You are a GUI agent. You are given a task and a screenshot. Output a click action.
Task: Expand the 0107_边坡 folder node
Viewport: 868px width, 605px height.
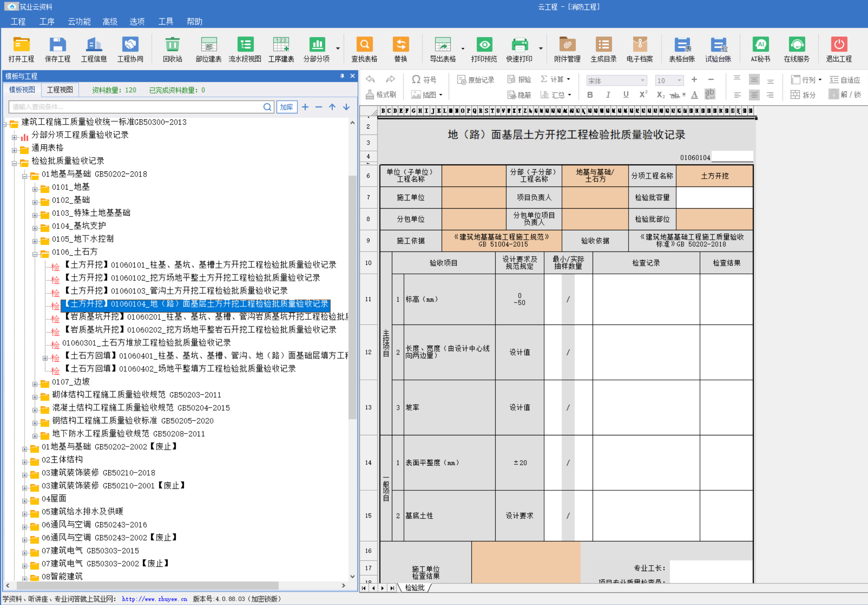pyautogui.click(x=35, y=384)
